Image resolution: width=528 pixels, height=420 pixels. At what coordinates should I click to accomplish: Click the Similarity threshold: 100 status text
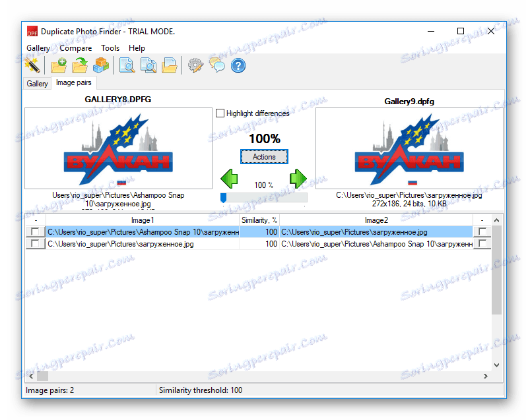pos(201,390)
